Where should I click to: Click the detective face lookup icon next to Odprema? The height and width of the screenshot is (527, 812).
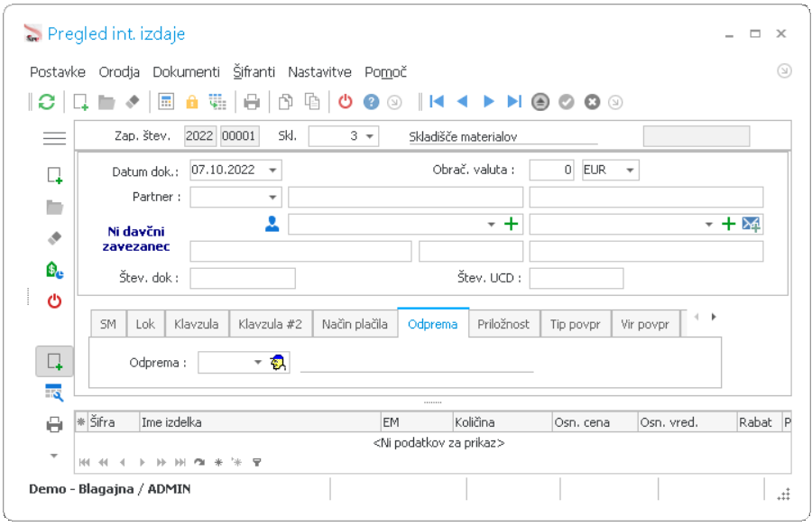[x=278, y=362]
